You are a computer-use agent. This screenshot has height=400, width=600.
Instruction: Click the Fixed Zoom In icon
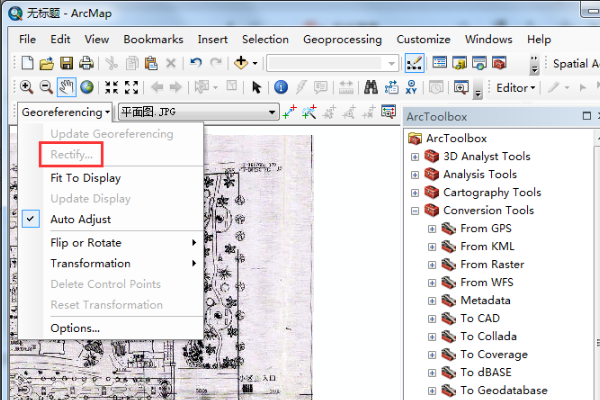[112, 87]
